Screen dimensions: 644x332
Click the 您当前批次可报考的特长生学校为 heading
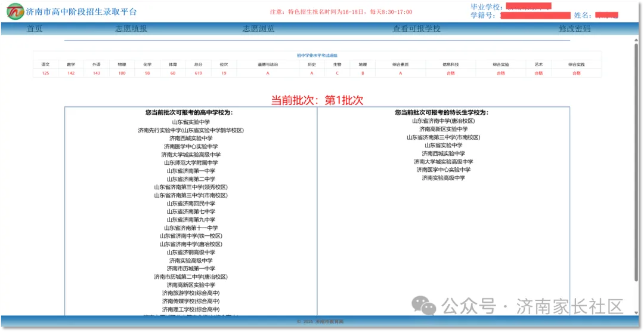[441, 112]
